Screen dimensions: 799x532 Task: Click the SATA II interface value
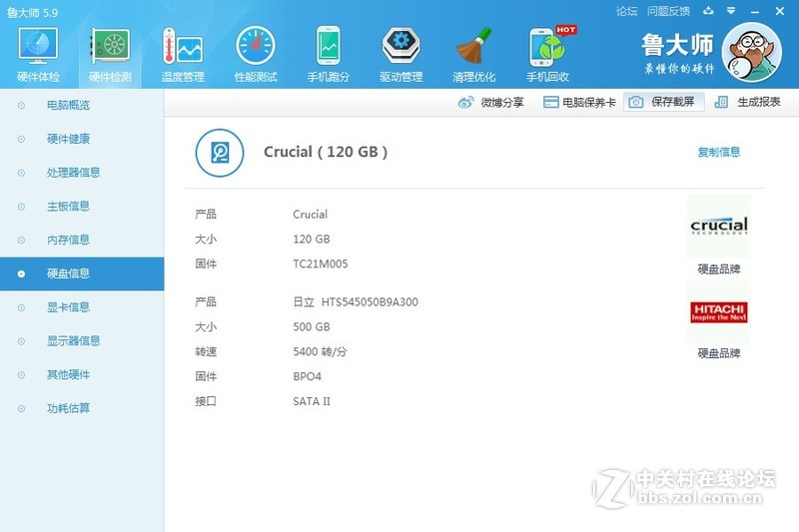click(x=312, y=401)
